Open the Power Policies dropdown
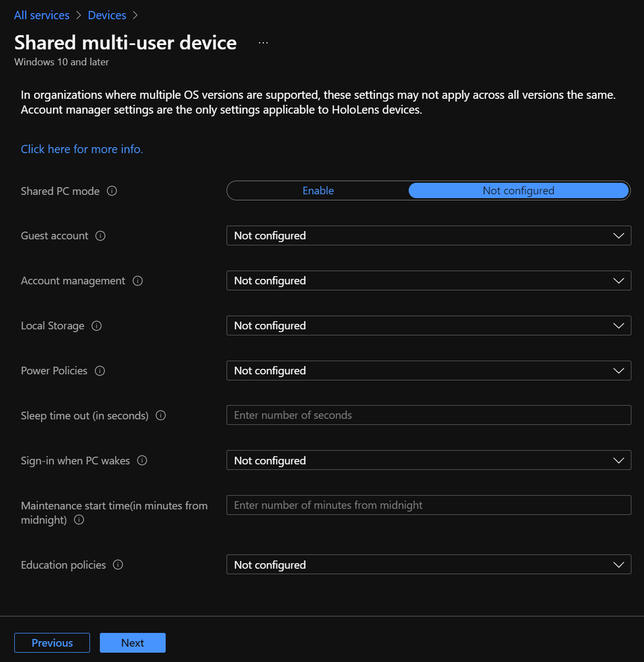644x662 pixels. point(429,371)
